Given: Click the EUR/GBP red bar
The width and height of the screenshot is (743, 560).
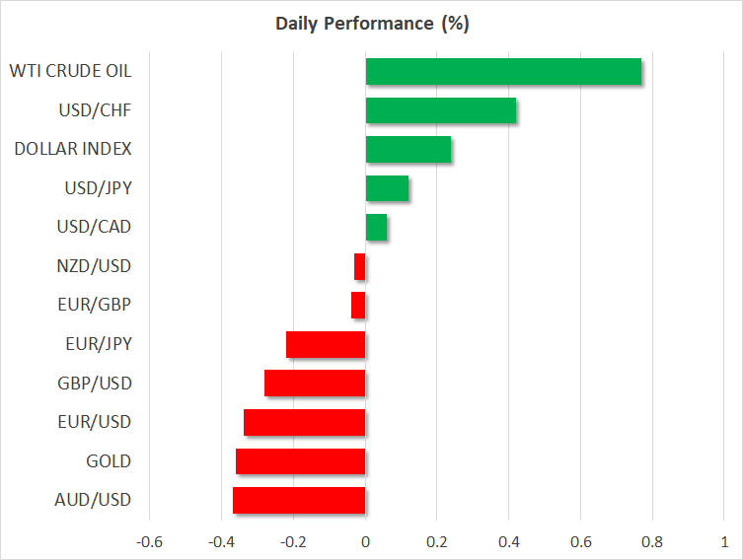Looking at the screenshot, I should [x=358, y=306].
